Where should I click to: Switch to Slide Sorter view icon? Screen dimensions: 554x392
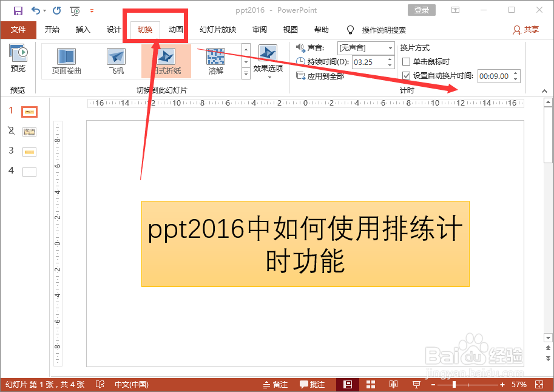click(371, 385)
